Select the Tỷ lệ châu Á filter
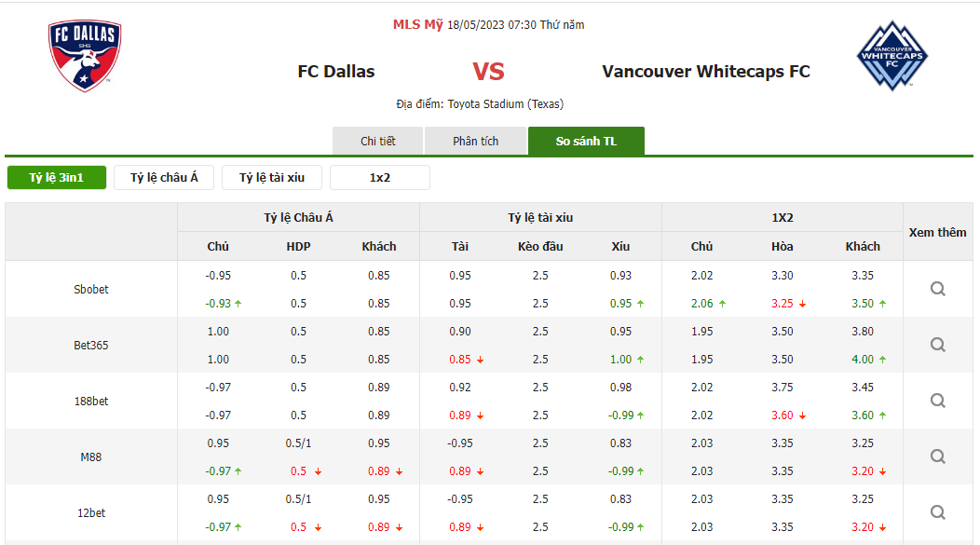This screenshot has height=545, width=980. tap(164, 178)
